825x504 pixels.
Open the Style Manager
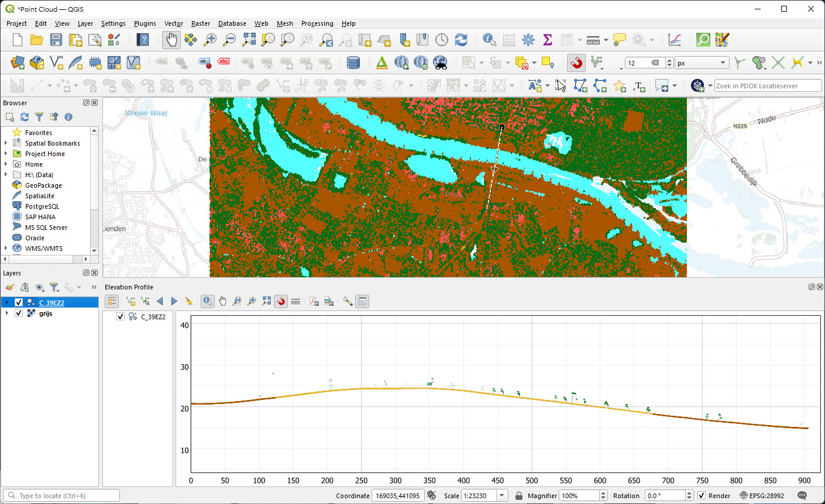(x=114, y=40)
